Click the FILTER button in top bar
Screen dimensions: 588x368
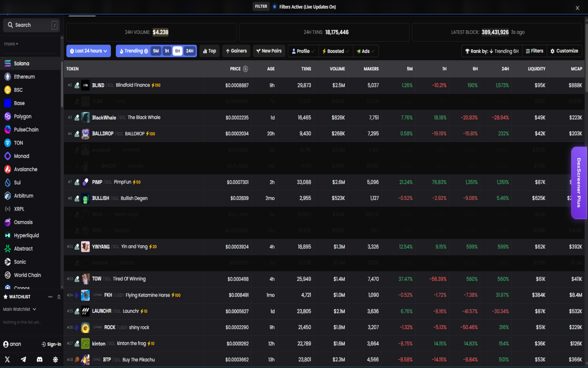(261, 6)
